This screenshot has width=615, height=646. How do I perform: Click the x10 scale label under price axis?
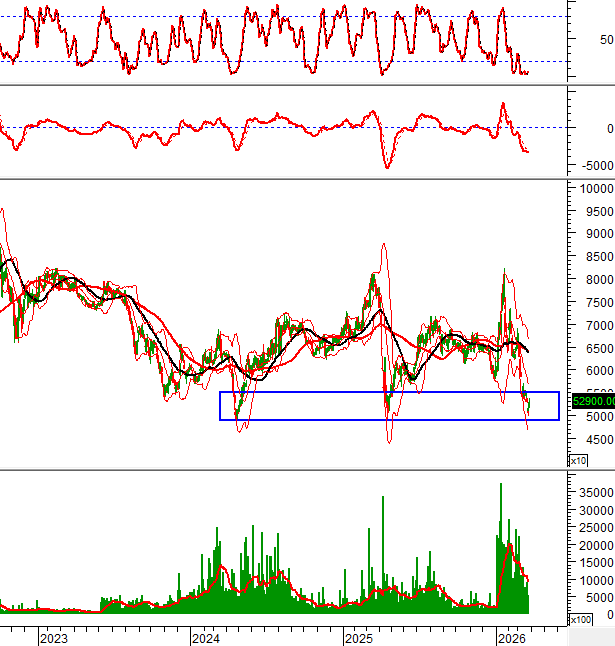pyautogui.click(x=578, y=460)
